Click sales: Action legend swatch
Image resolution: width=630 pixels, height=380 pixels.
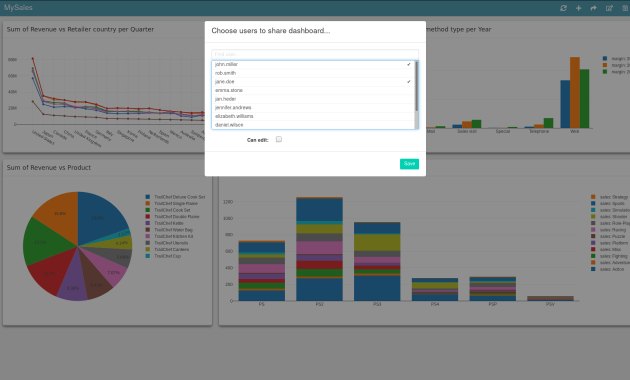tap(593, 269)
